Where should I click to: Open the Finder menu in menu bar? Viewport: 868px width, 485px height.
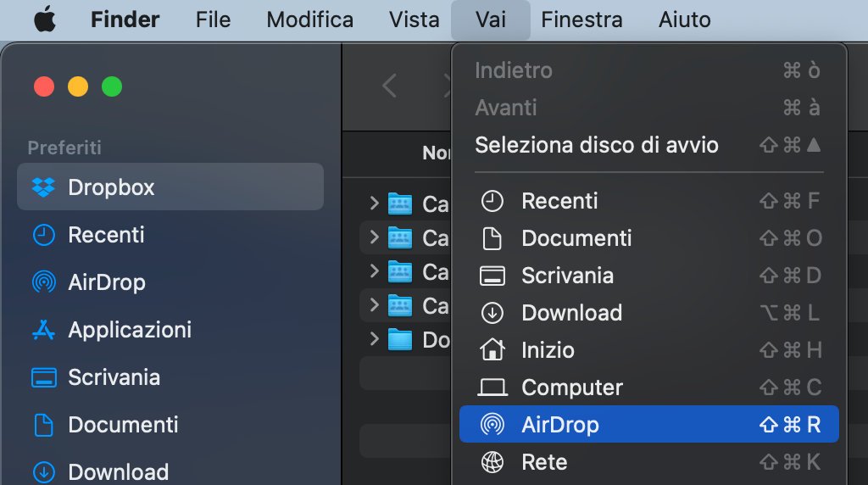(x=125, y=20)
